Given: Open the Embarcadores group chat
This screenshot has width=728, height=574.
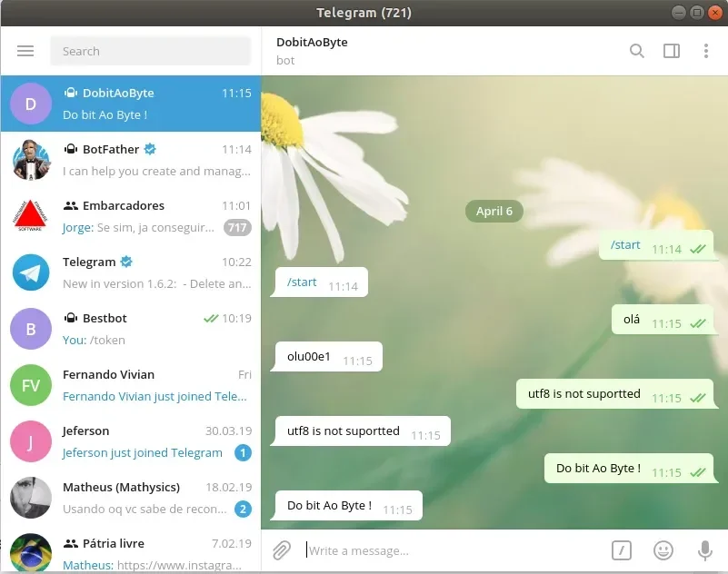Looking at the screenshot, I should pyautogui.click(x=131, y=216).
